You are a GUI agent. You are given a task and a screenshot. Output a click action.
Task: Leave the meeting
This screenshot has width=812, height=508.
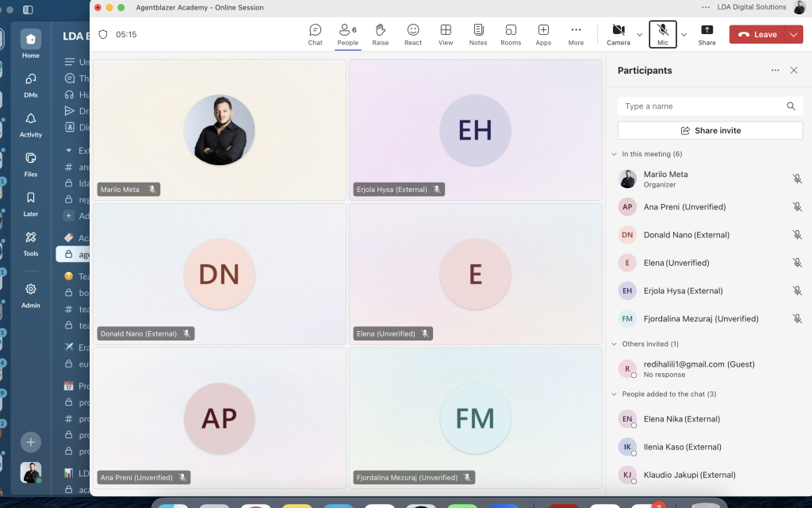coord(757,34)
